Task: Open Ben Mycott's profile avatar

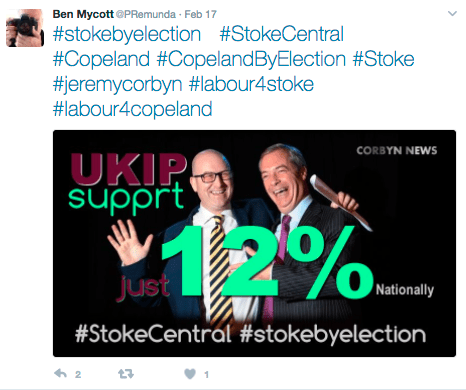Action: coord(25,28)
